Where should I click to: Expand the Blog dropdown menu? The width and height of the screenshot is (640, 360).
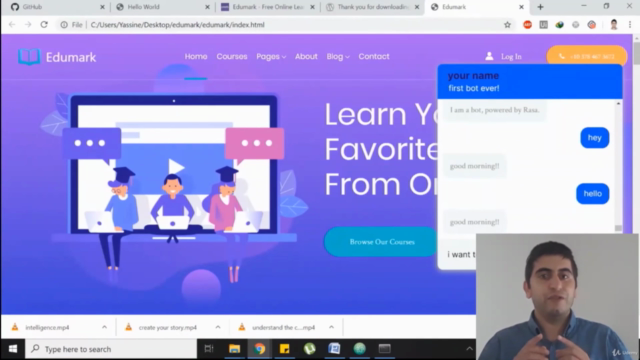pos(338,57)
